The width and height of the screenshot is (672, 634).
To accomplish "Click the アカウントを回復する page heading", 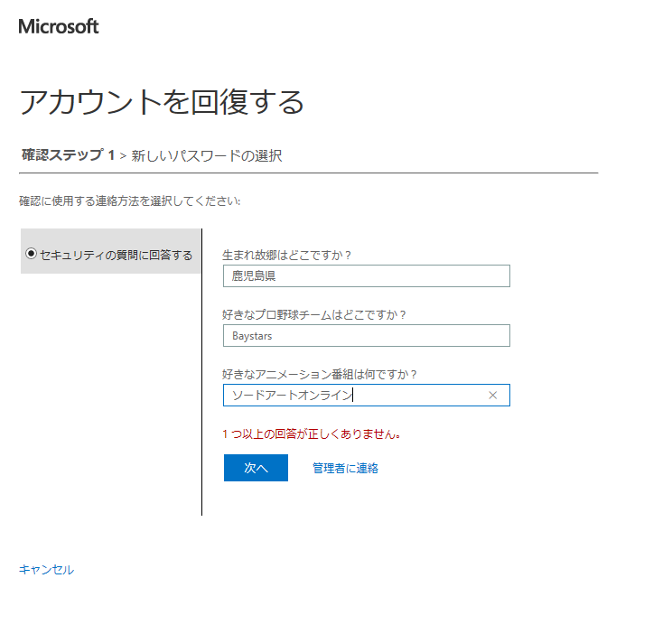I will tap(162, 102).
